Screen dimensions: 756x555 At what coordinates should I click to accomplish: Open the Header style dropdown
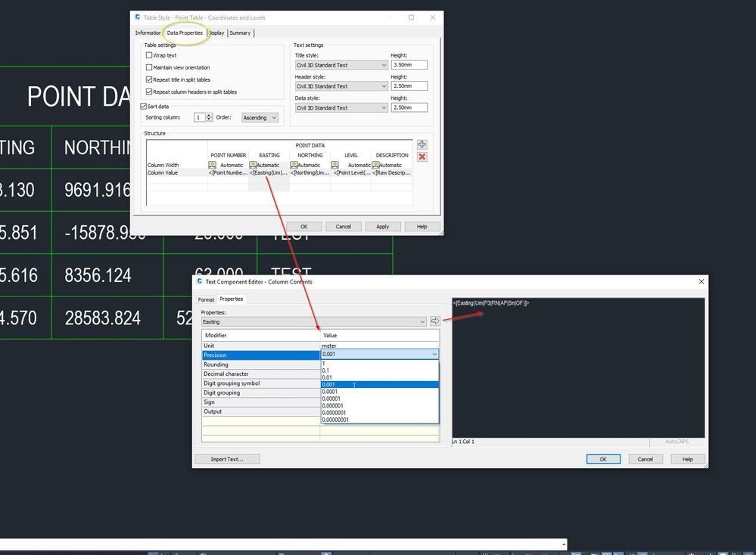(341, 86)
